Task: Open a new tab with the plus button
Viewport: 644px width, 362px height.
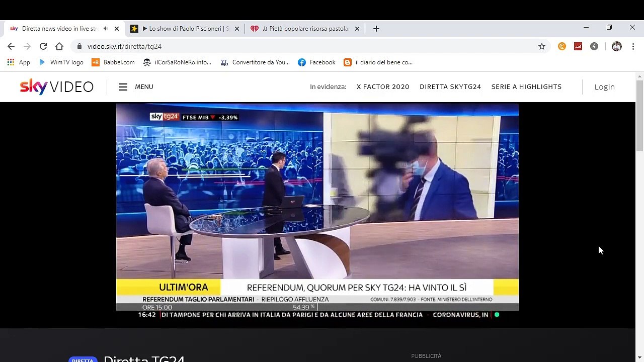Action: click(376, 29)
